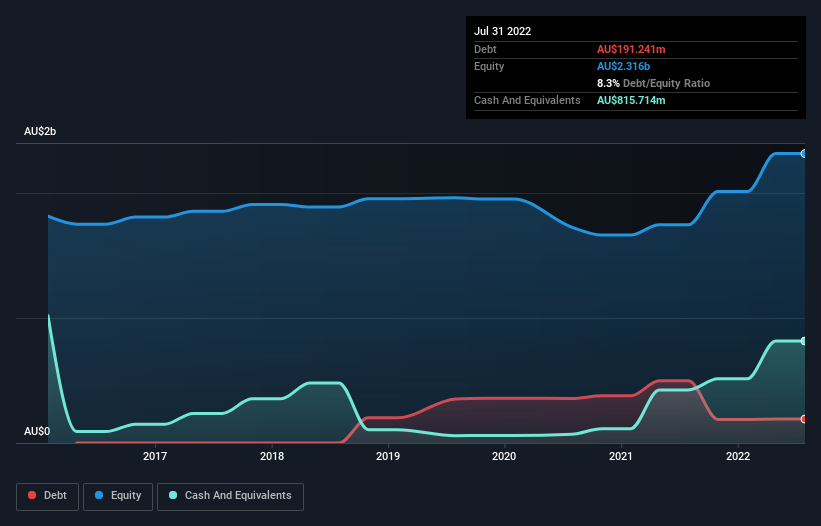Image resolution: width=821 pixels, height=526 pixels.
Task: Click the tooltip Debt row label
Action: coord(485,49)
